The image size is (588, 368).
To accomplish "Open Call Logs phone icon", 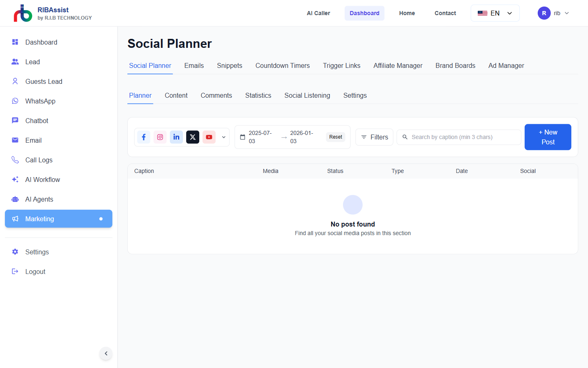I will point(15,160).
